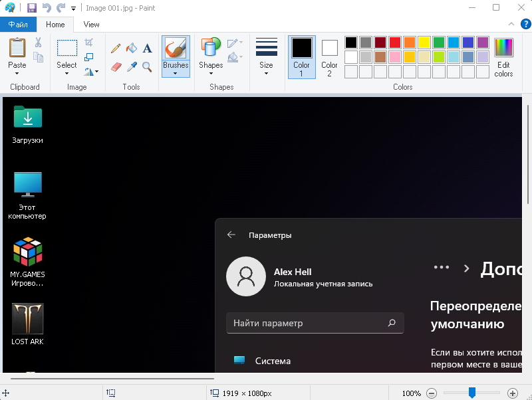The width and height of the screenshot is (532, 400).
Task: Click the Undo arrow in title bar
Action: (x=47, y=8)
